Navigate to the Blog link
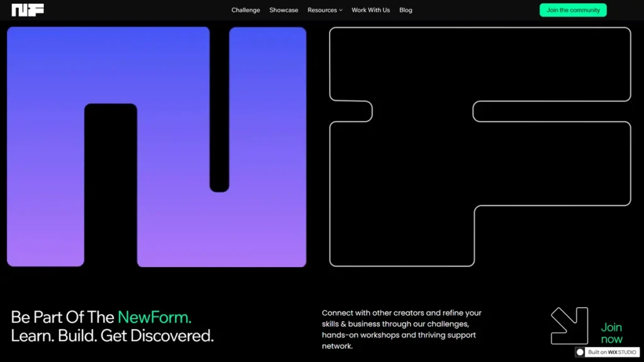644x362 pixels. click(406, 10)
